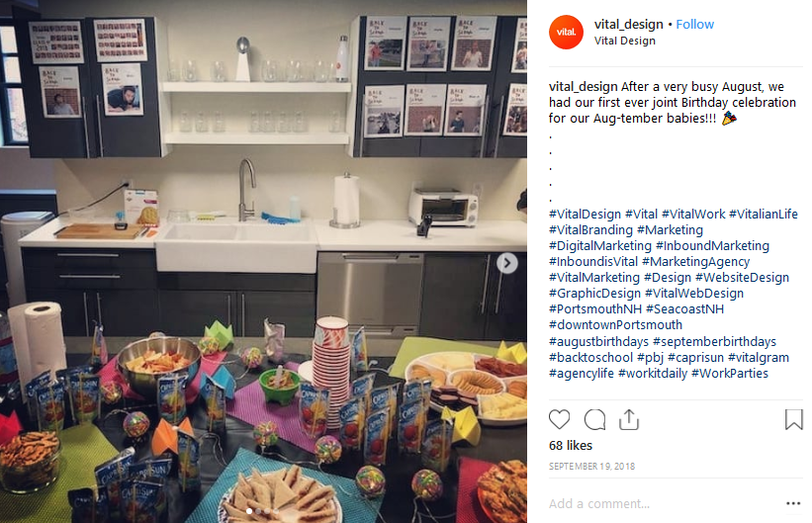The width and height of the screenshot is (812, 523).
Task: Save post with bookmark icon
Action: tap(793, 419)
